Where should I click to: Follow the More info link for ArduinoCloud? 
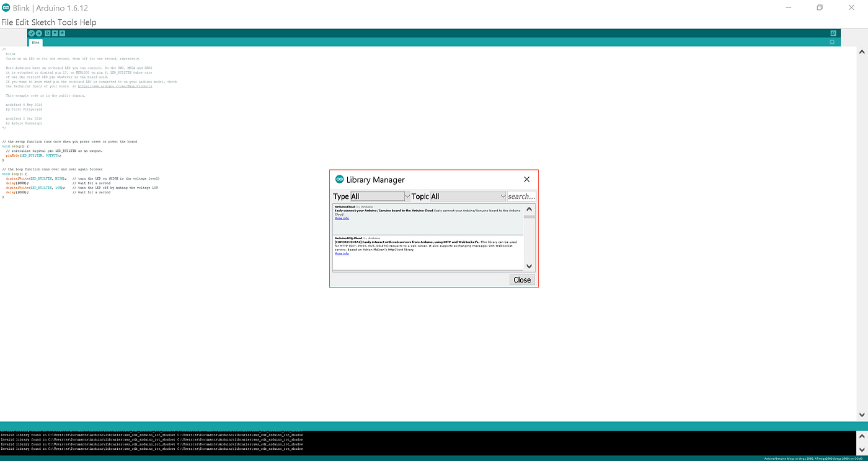coord(342,217)
